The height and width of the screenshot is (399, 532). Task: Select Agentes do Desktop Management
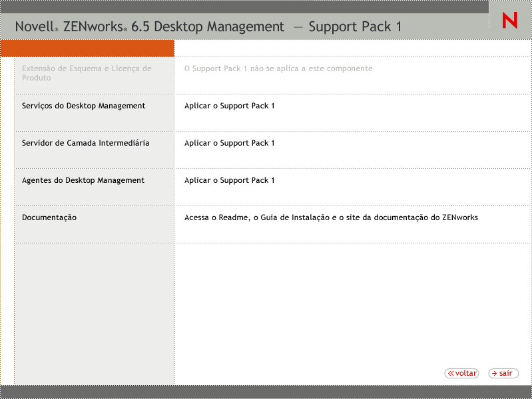point(83,180)
